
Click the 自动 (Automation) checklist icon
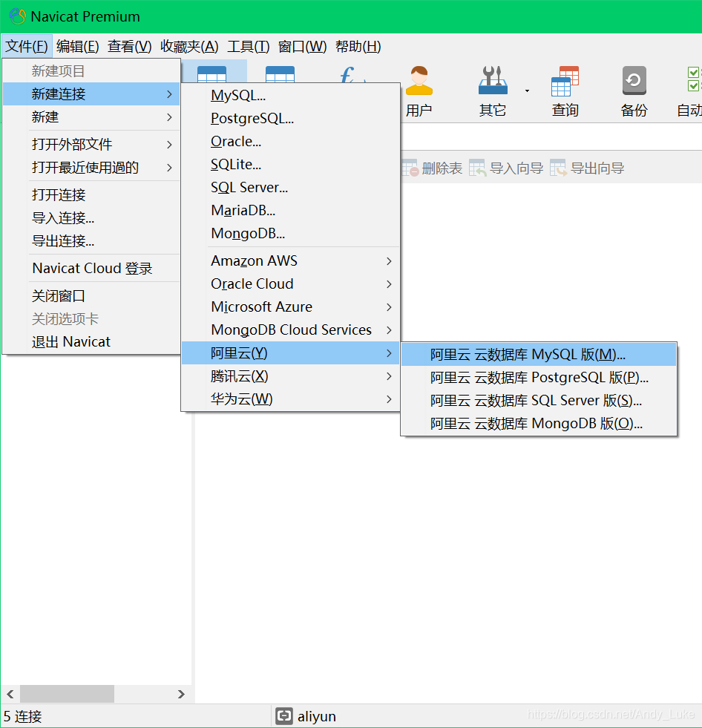(x=694, y=79)
